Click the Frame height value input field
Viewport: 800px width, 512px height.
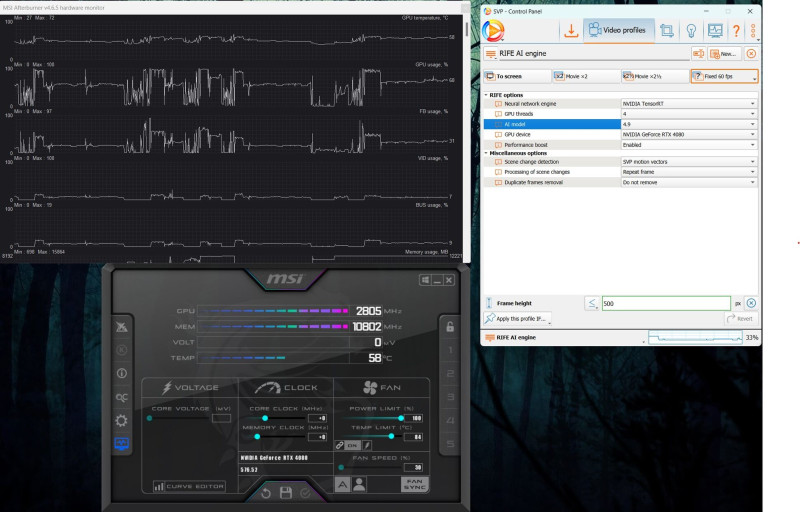pyautogui.click(x=666, y=303)
